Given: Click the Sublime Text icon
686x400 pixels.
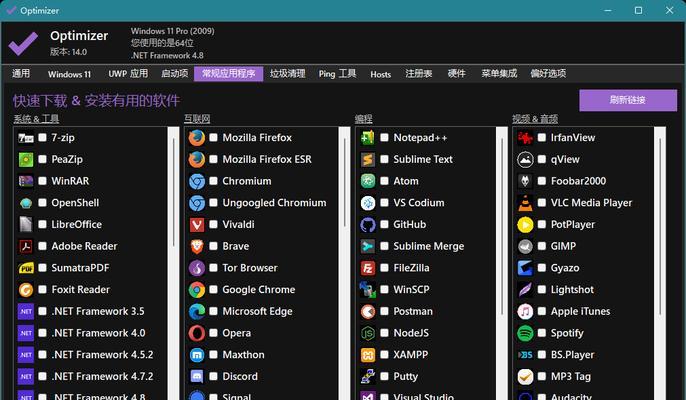Looking at the screenshot, I should 368,160.
